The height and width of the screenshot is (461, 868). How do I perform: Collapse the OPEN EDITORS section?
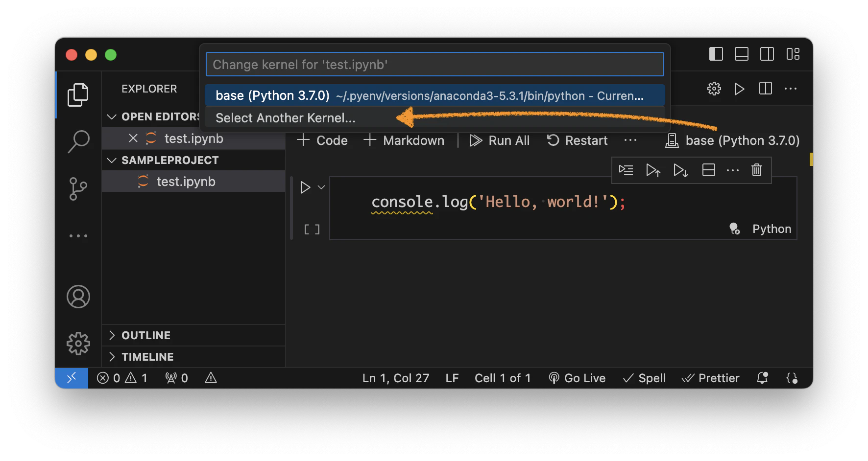coord(112,116)
